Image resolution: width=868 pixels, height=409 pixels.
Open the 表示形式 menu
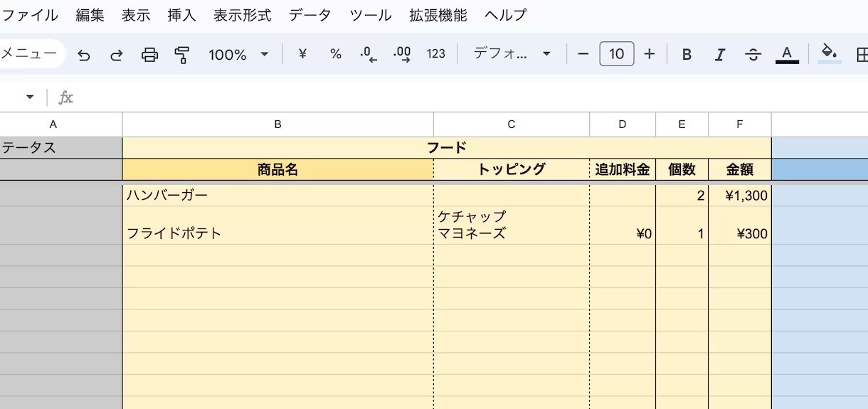[x=242, y=15]
